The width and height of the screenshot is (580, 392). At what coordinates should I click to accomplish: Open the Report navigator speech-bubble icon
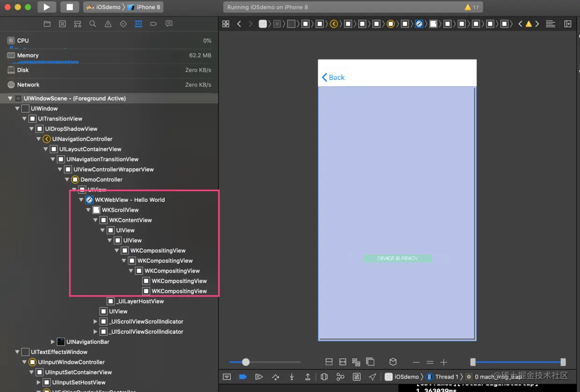(x=169, y=24)
